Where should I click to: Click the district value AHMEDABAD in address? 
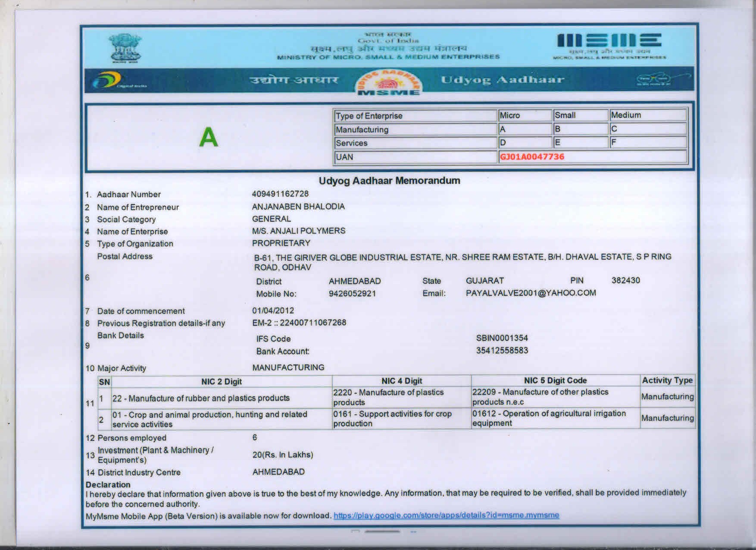(x=355, y=281)
